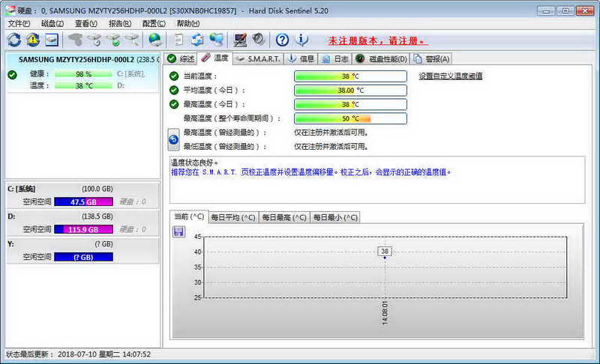Click the globe with disk toolbar icon

tap(155, 40)
